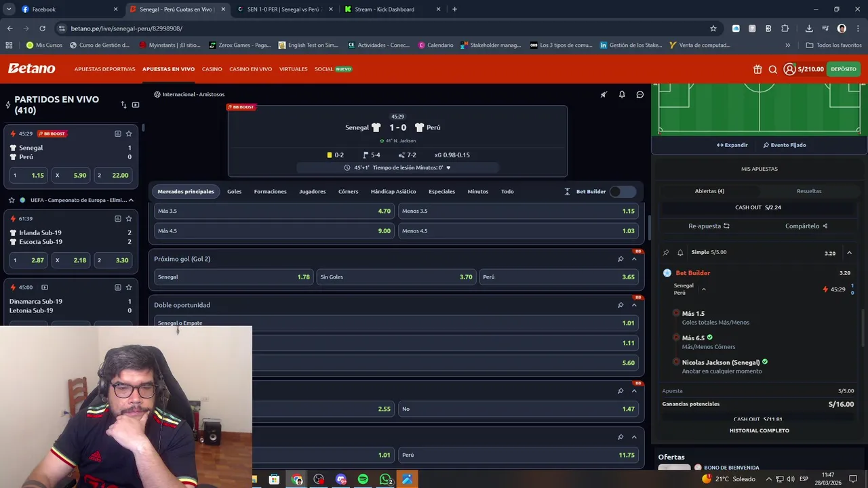Bet on Más 3.5 at 4.70
Screen dimensions: 868x488
coord(274,211)
